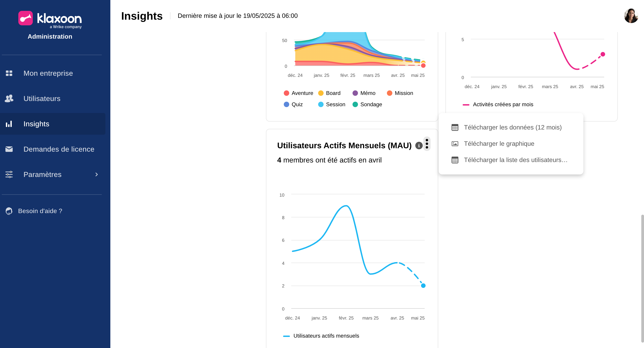644x348 pixels.
Task: Toggle the Aventure series in legend
Action: (298, 93)
